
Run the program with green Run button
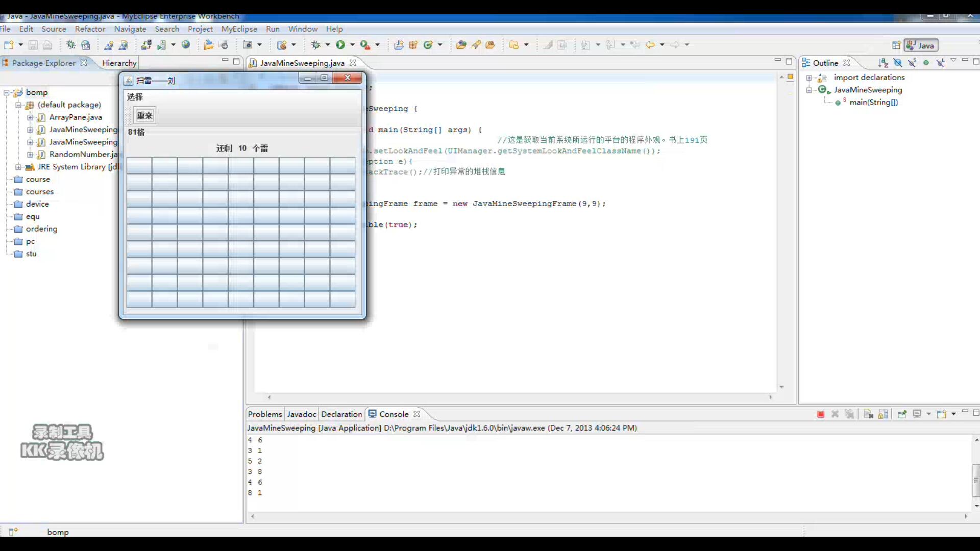tap(340, 45)
